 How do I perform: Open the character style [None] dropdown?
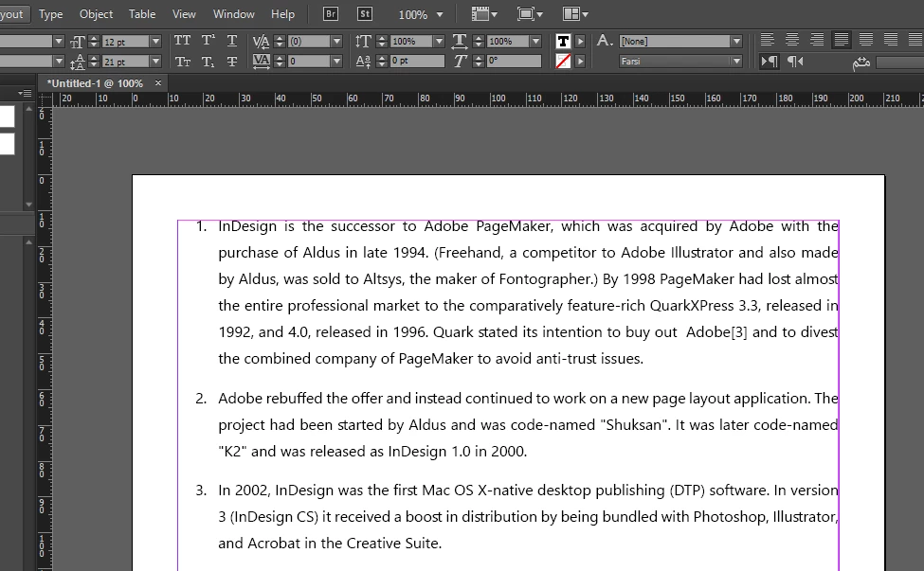click(x=736, y=42)
